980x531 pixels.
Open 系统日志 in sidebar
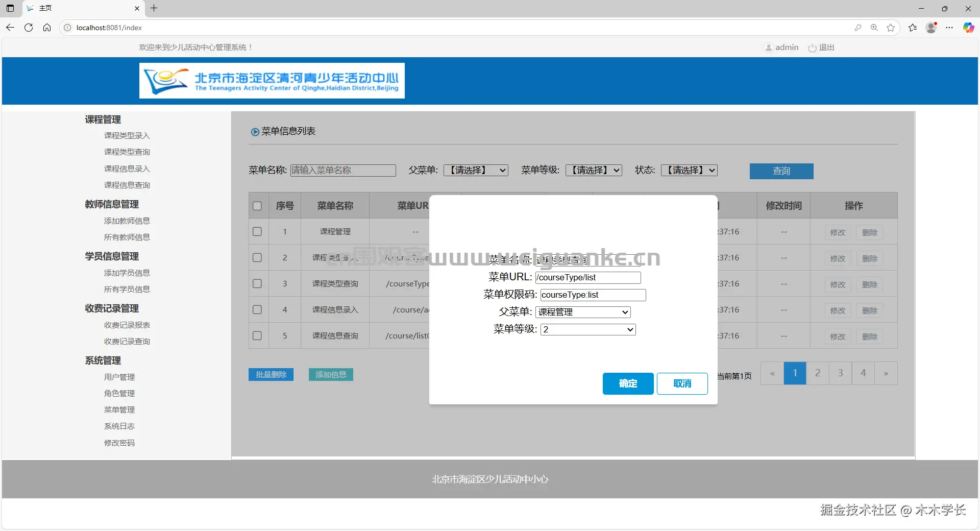point(119,426)
